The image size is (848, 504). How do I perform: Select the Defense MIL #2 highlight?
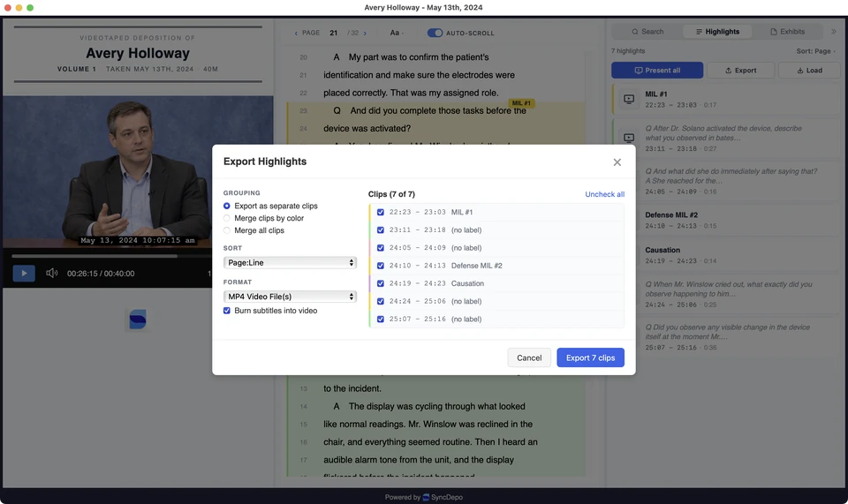click(x=726, y=220)
